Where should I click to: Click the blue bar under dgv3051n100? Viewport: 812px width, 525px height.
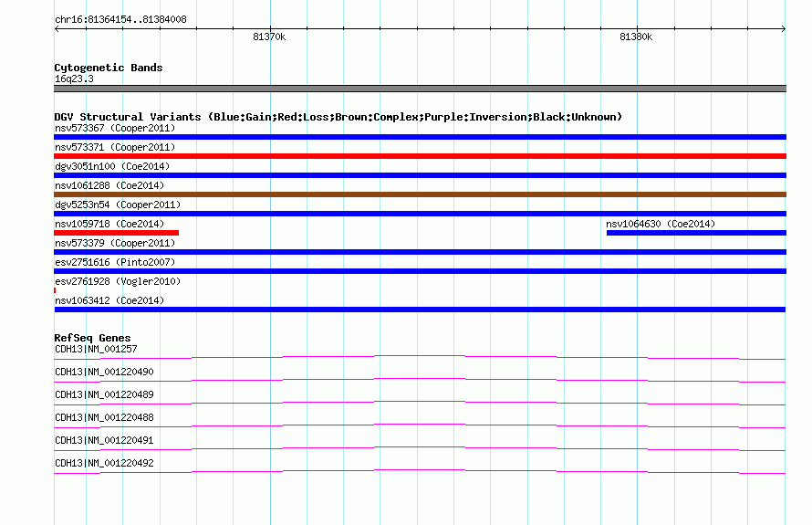420,175
